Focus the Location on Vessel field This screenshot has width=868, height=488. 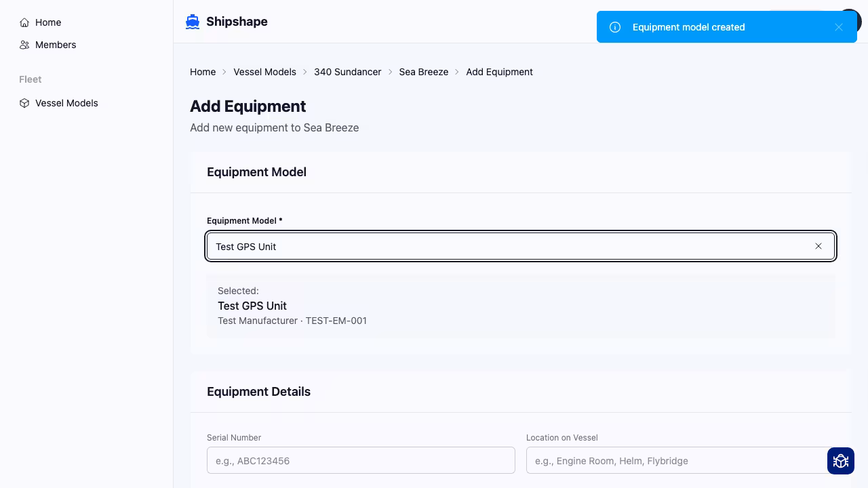680,460
